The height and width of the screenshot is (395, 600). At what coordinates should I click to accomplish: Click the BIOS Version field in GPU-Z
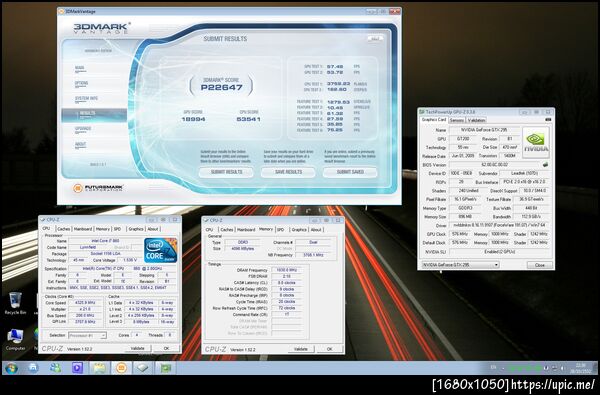pyautogui.click(x=494, y=165)
